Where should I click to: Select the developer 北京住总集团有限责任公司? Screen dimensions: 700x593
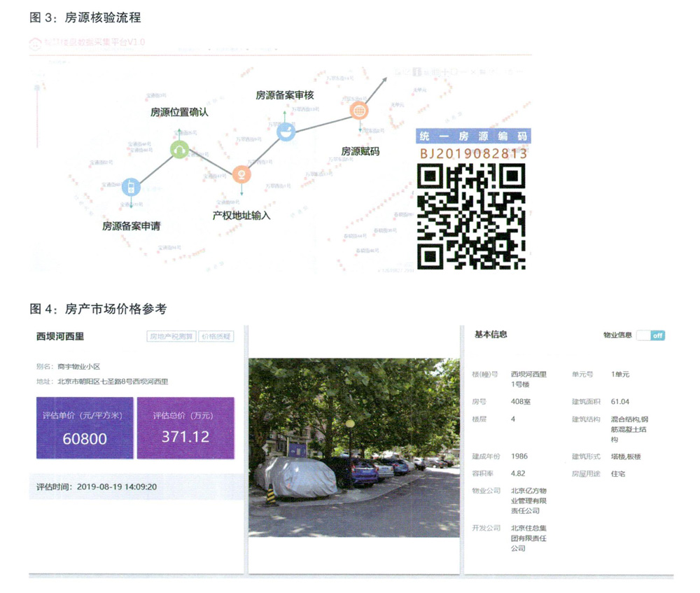(x=528, y=538)
